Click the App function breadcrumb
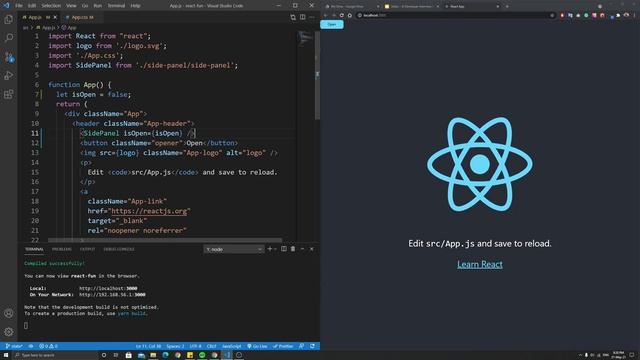 click(69, 28)
